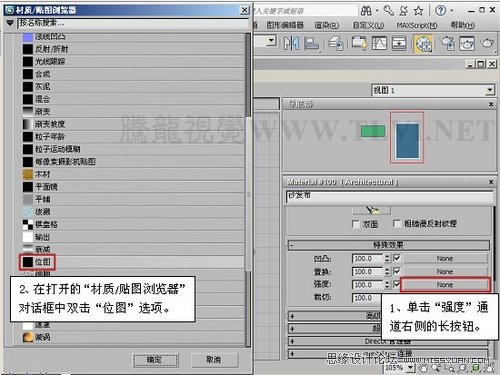The width and height of the screenshot is (500, 375).
Task: Click the binoculars search icon
Action: pyautogui.click(x=366, y=11)
